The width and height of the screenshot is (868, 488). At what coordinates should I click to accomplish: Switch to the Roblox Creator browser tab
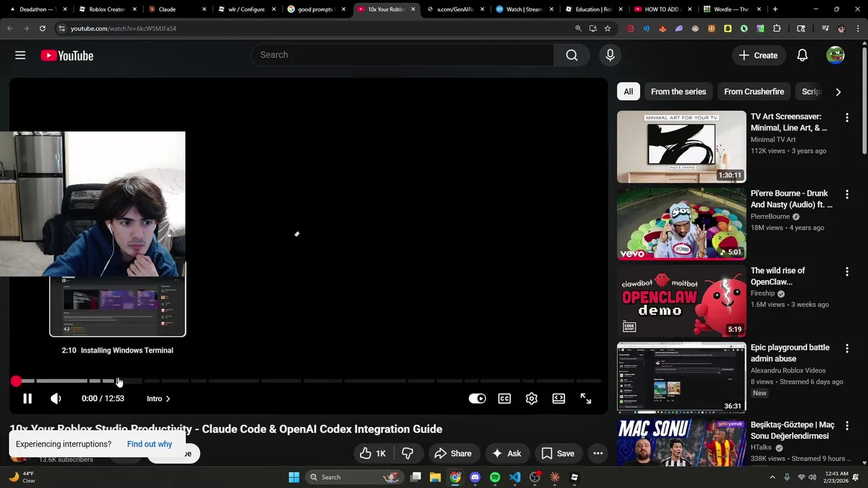click(107, 9)
